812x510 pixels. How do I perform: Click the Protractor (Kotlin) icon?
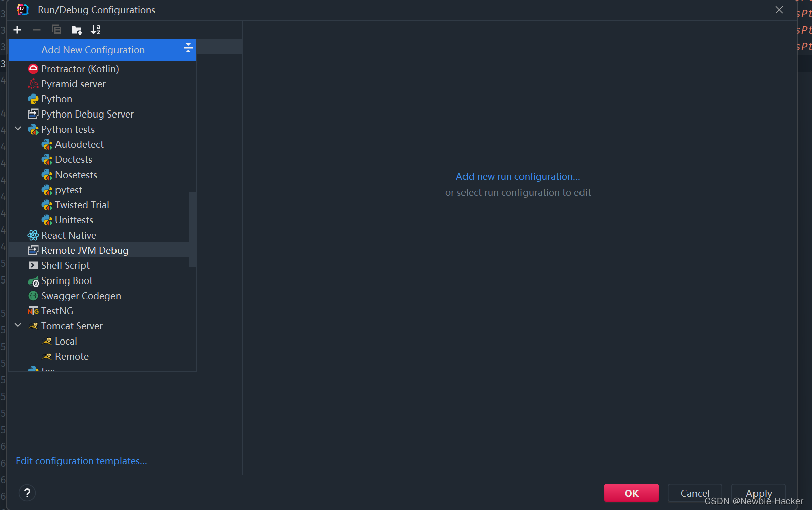point(33,69)
